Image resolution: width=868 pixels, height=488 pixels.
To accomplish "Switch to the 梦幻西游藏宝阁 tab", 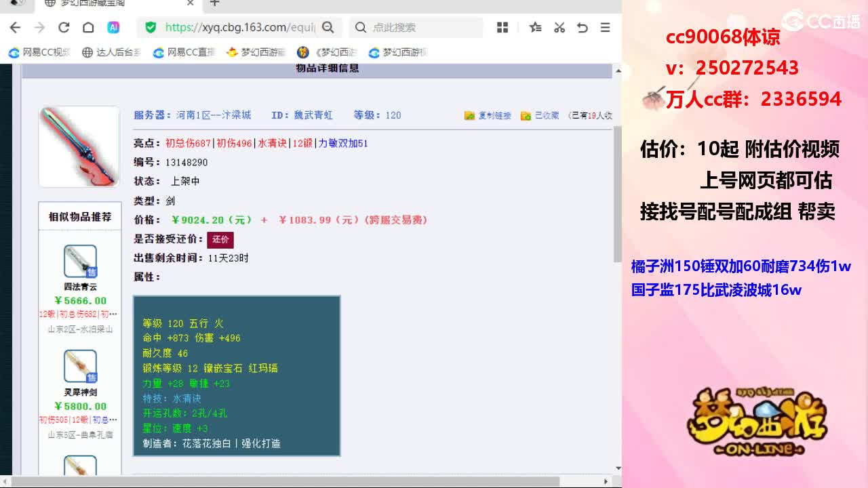I will click(x=119, y=3).
